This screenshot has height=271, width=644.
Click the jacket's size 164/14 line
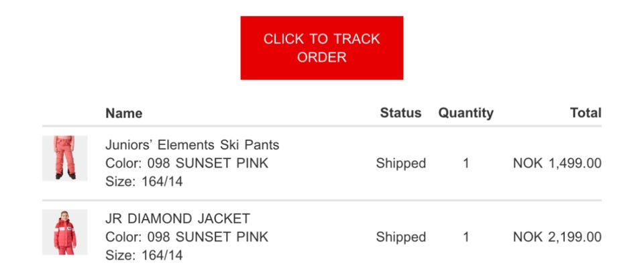[144, 255]
